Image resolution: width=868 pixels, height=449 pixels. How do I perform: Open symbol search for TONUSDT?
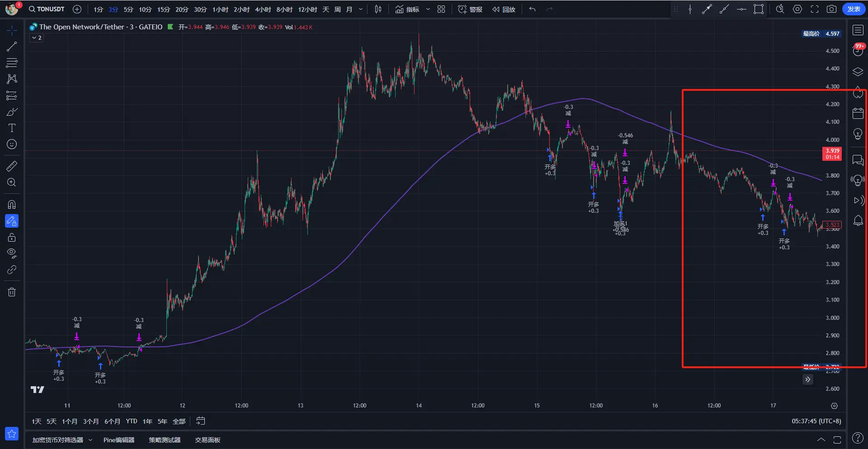click(x=47, y=9)
